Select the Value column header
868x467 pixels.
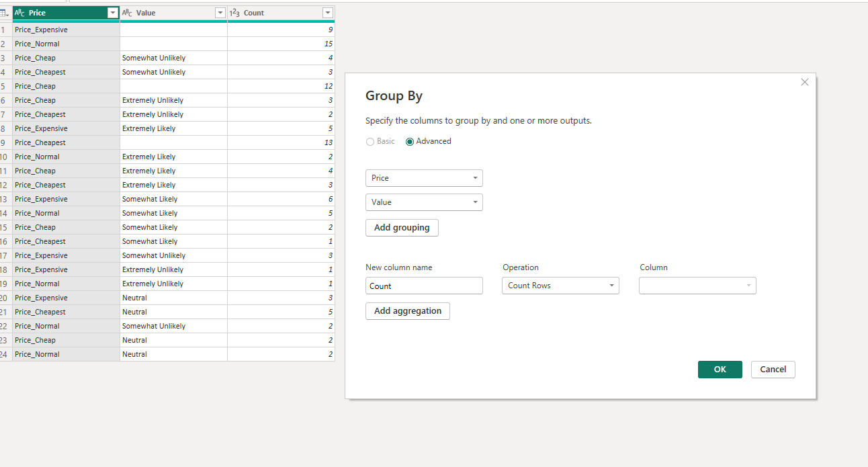173,13
